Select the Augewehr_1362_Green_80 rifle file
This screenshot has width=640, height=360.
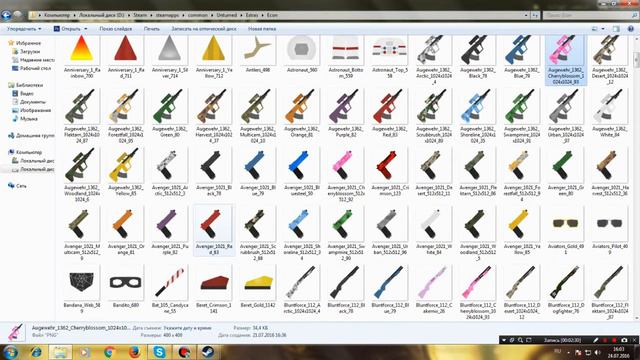pyautogui.click(x=170, y=114)
